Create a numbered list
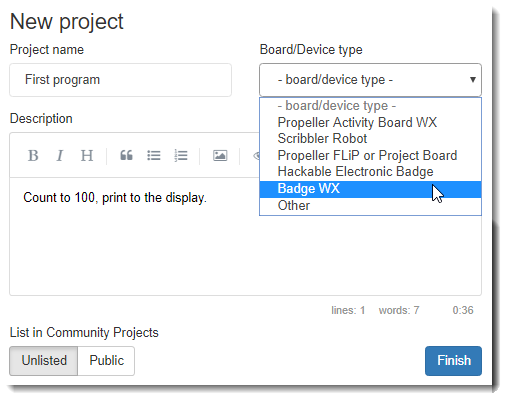Image resolution: width=507 pixels, height=400 pixels. pyautogui.click(x=181, y=156)
